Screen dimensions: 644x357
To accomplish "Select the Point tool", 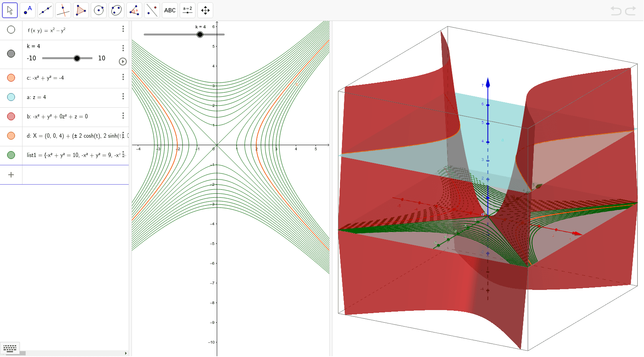I will point(28,10).
